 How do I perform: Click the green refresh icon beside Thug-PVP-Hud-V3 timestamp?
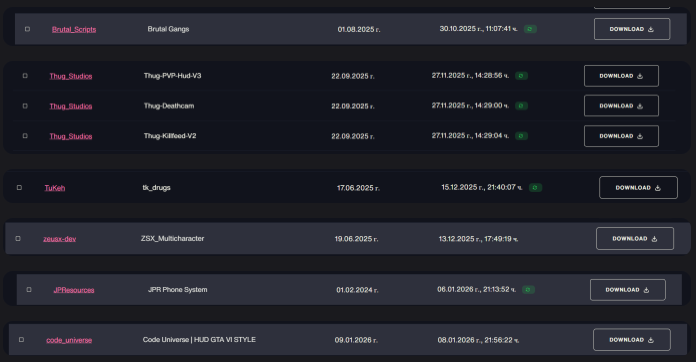(521, 76)
